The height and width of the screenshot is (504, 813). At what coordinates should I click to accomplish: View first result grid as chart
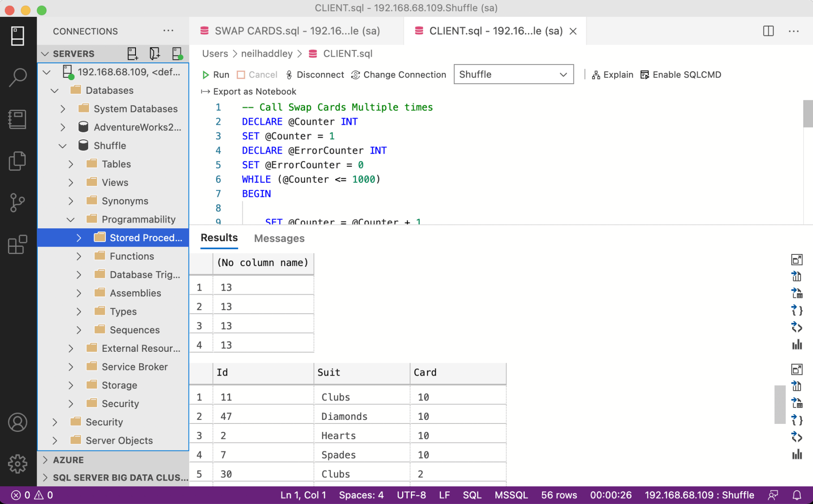click(x=797, y=345)
